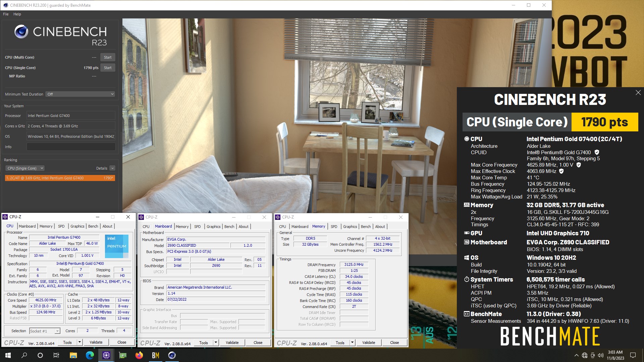Screen dimensions: 644x362
Task: Click Uncore Frequency value 4124.2 MHz
Action: [x=383, y=250]
